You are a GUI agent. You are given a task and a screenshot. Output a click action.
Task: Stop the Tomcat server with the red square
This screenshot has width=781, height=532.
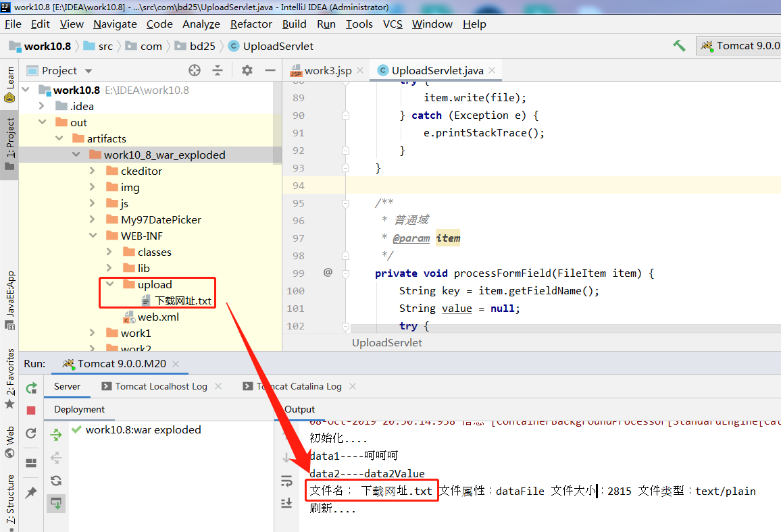point(31,410)
